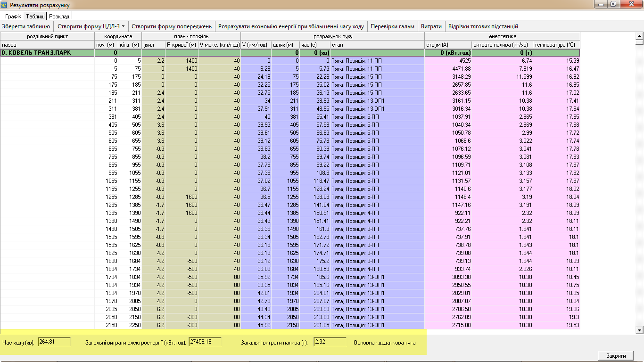
Task: Click the application icon in title bar
Action: coord(5,5)
